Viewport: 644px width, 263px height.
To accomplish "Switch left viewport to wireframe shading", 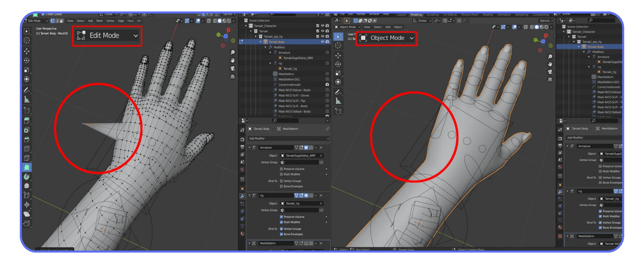I will click(215, 21).
